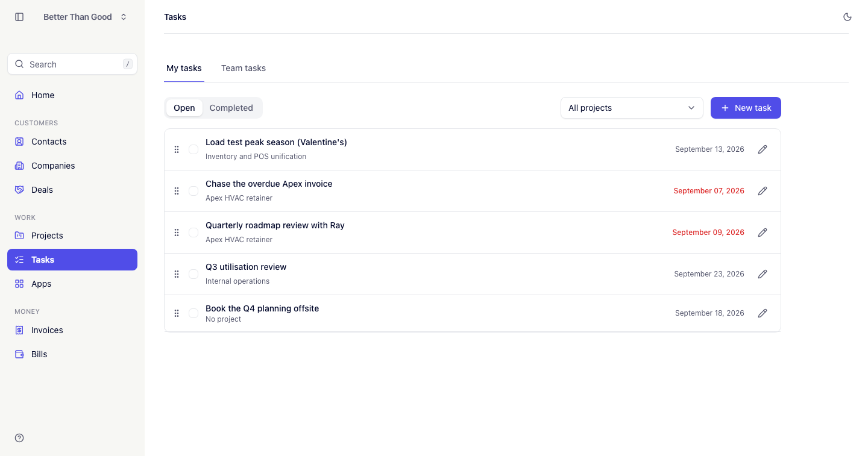The height and width of the screenshot is (456, 868).
Task: Focus the Search field
Action: click(x=72, y=64)
